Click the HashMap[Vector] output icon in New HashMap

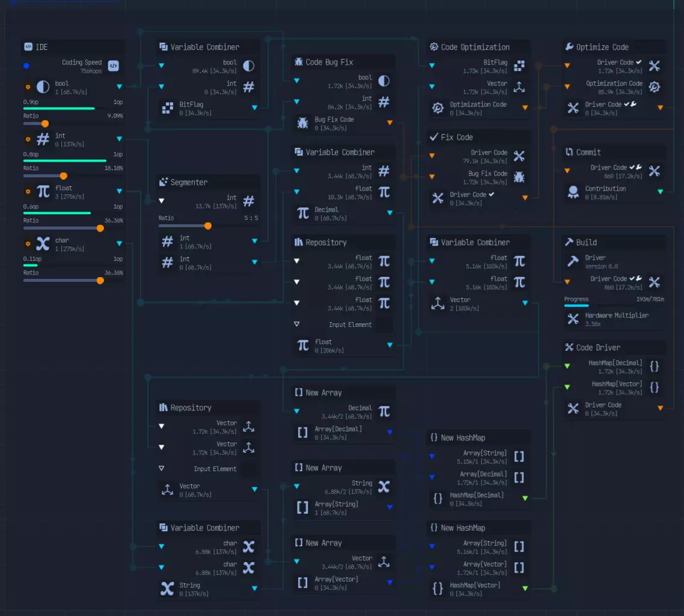coord(438,589)
